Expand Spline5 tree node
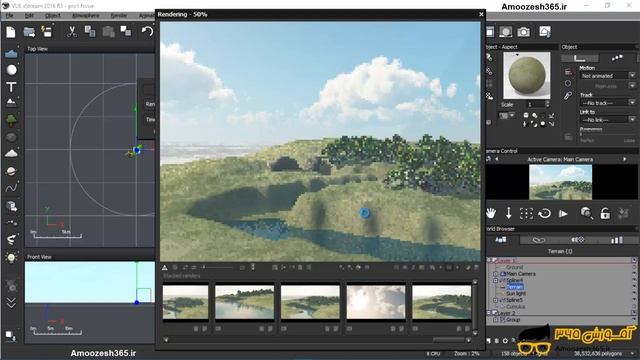The image size is (640, 360). tap(496, 300)
